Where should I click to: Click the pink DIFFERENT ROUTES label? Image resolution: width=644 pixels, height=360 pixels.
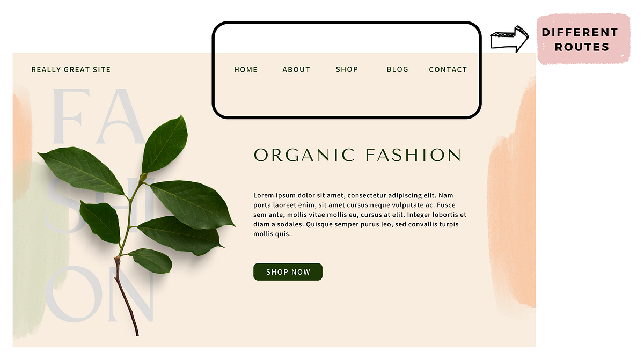click(584, 39)
